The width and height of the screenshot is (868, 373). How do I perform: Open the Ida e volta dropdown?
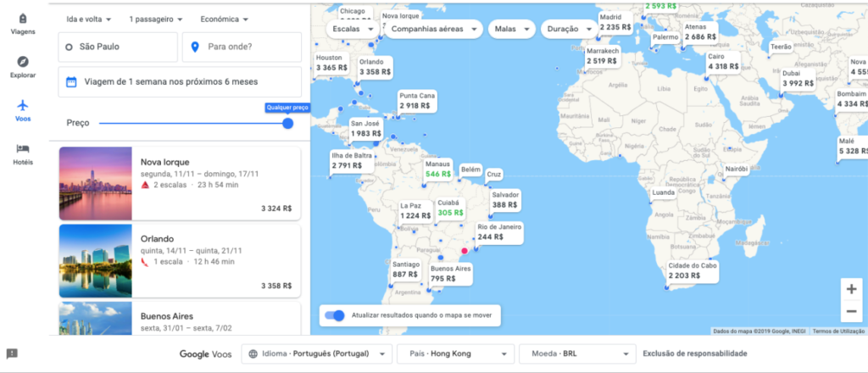tap(88, 19)
